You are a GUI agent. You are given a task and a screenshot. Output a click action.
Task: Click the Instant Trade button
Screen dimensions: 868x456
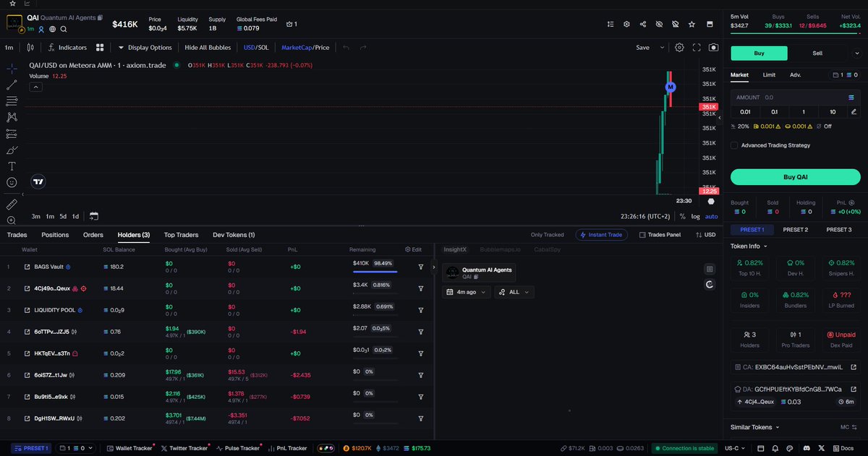602,235
